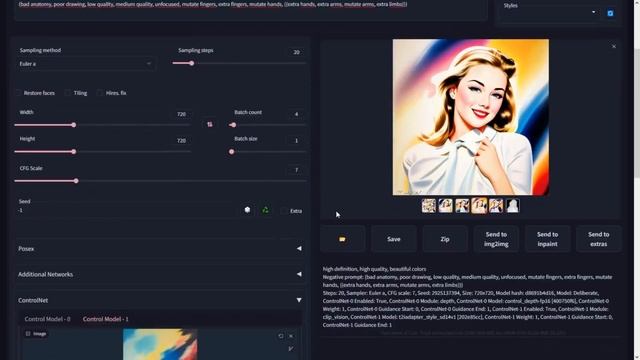Click the Batch count slider handle

[x=233, y=125]
